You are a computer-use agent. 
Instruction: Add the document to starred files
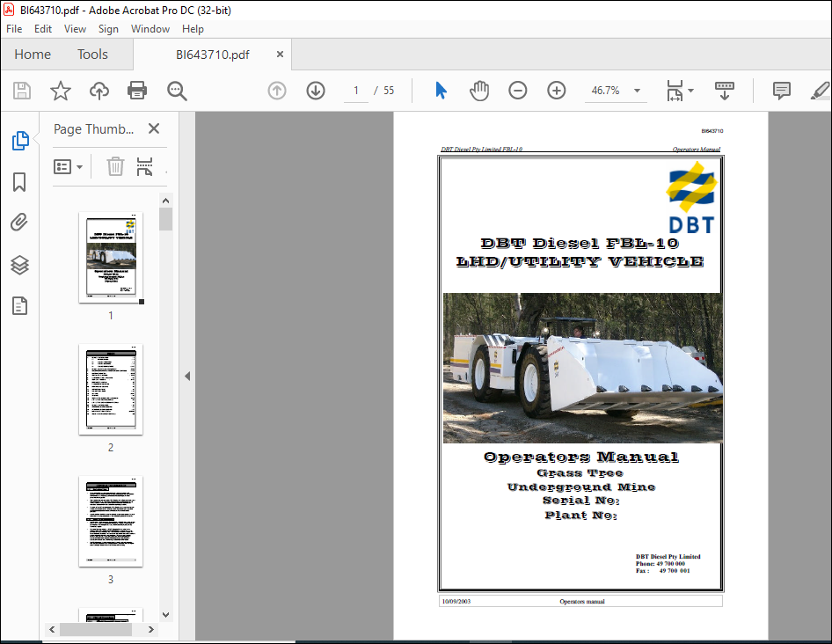pyautogui.click(x=61, y=91)
